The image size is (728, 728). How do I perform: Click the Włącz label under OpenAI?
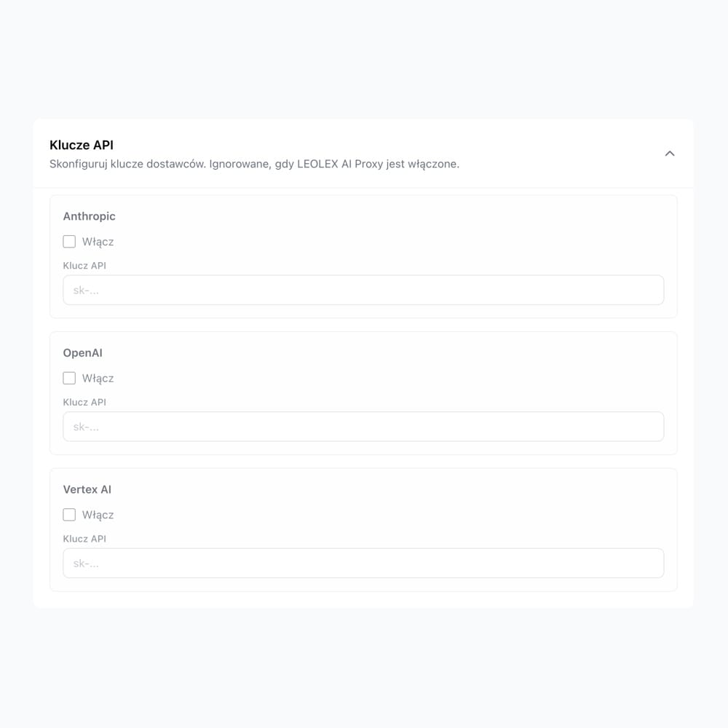(x=98, y=378)
